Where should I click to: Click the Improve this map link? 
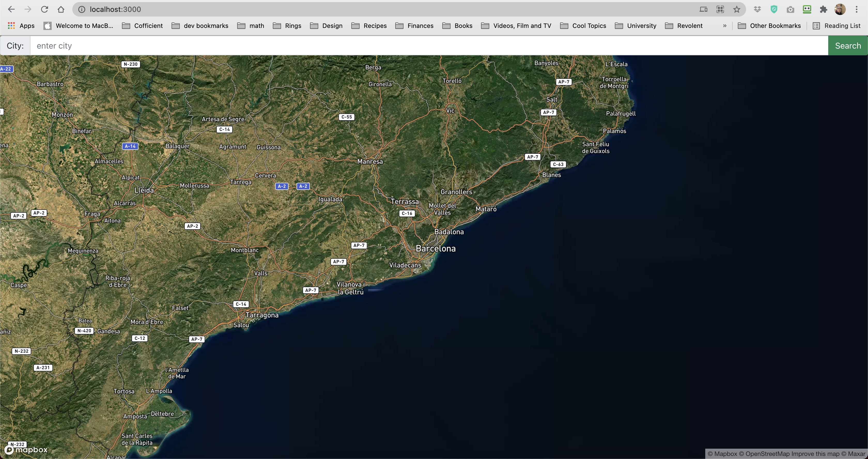pyautogui.click(x=816, y=454)
